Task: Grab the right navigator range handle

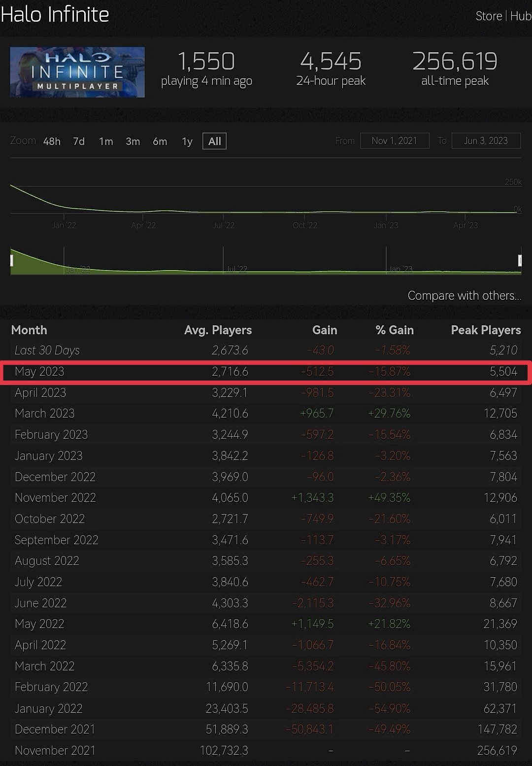Action: pos(520,261)
